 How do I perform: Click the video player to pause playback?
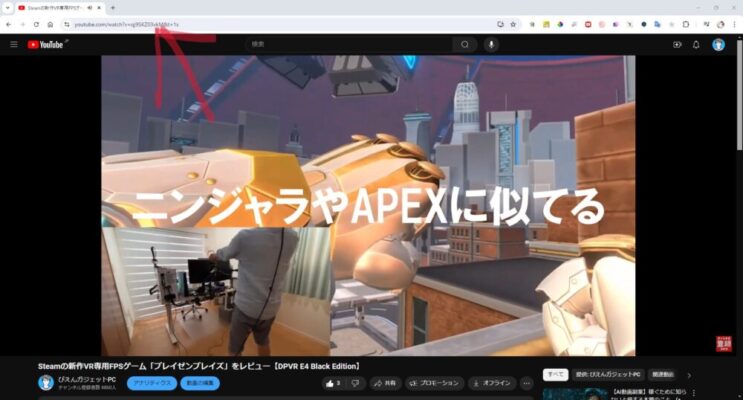pos(368,205)
